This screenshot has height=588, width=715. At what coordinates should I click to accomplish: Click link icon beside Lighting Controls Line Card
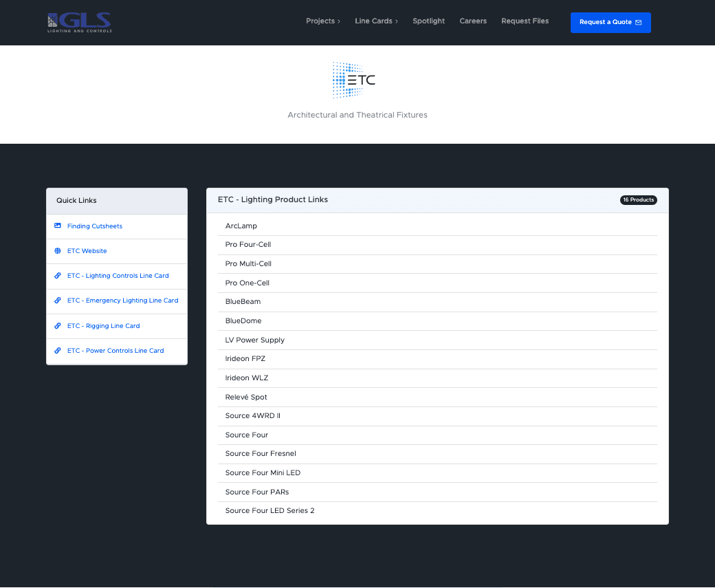click(x=58, y=276)
